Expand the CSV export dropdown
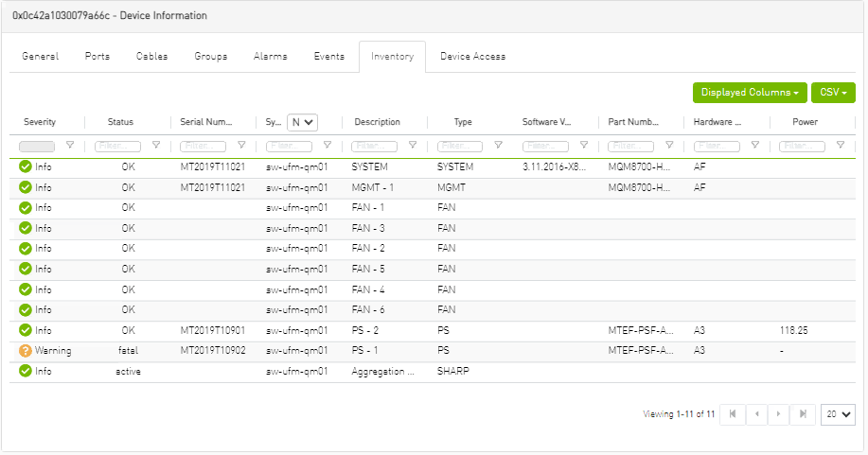Viewport: 868px width, 455px height. (x=833, y=93)
